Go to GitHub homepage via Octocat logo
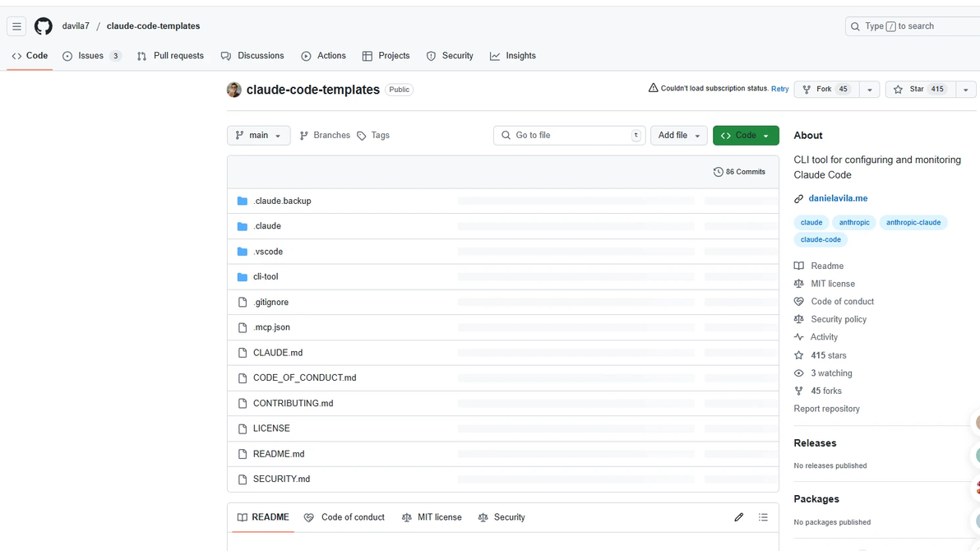The image size is (980, 551). click(x=43, y=26)
